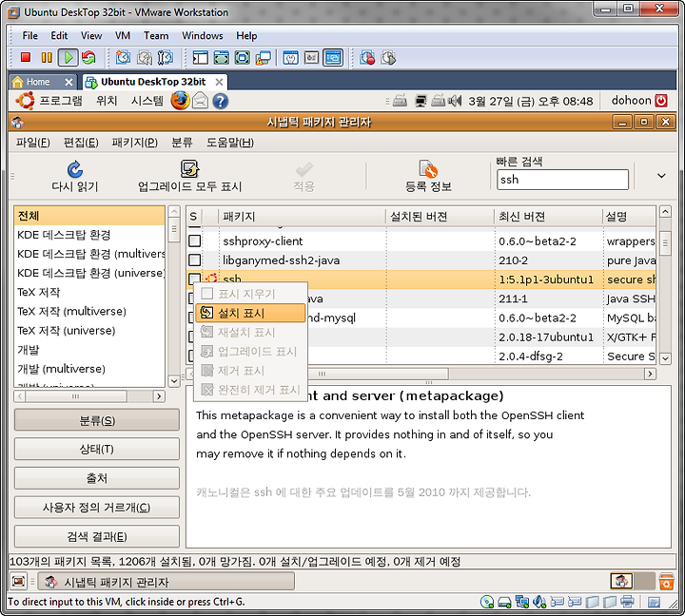This screenshot has width=685, height=616.
Task: Open the mail envelope launcher in panel
Action: (x=200, y=101)
